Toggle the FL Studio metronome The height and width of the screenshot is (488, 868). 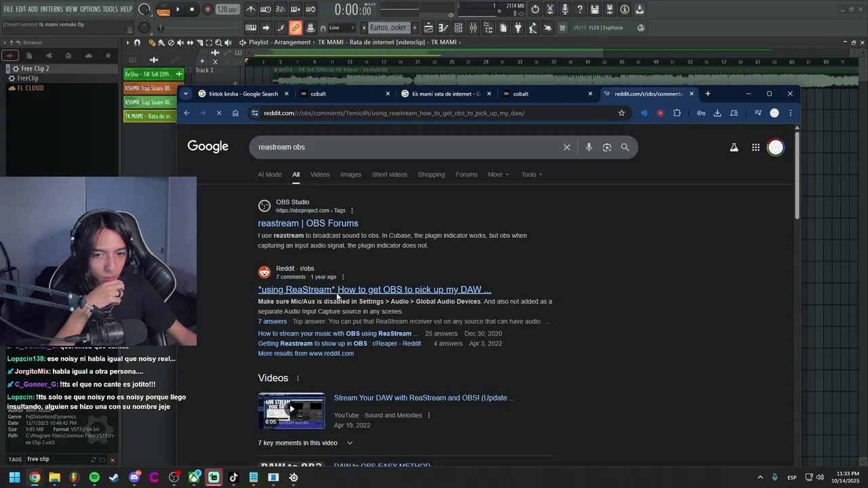coord(251,9)
